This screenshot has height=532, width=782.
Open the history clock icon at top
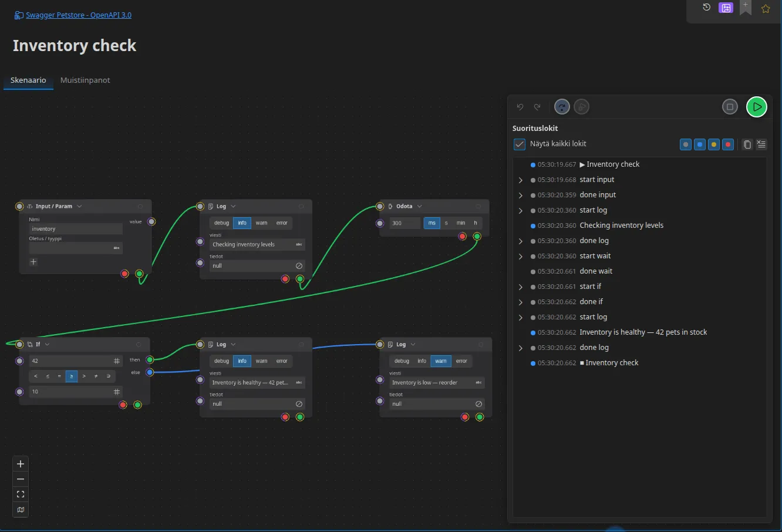707,8
